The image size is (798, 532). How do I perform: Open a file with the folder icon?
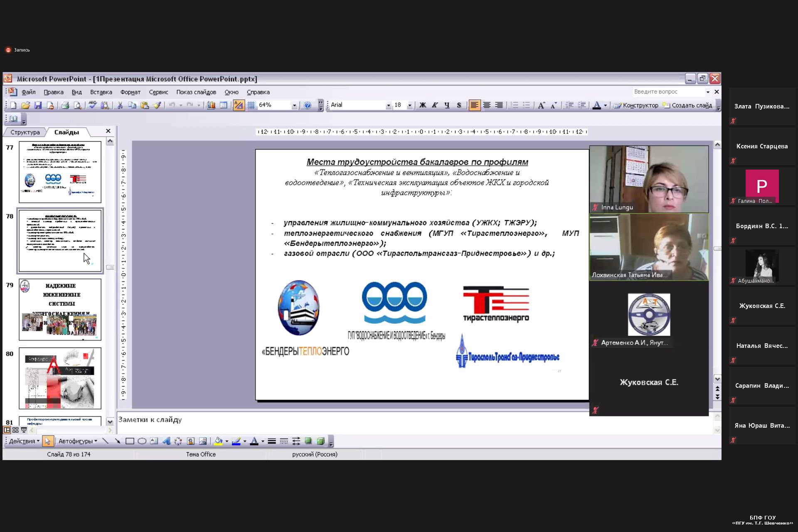[x=25, y=106]
